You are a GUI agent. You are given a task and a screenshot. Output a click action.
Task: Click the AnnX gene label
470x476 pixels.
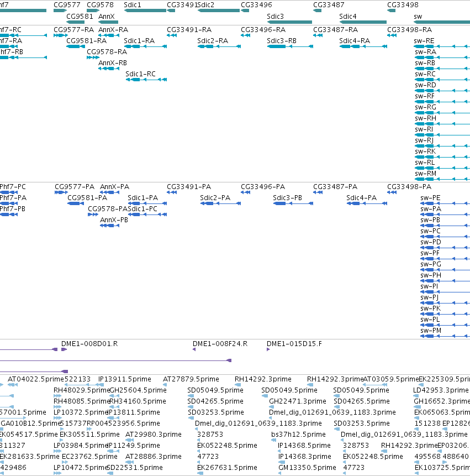point(107,17)
